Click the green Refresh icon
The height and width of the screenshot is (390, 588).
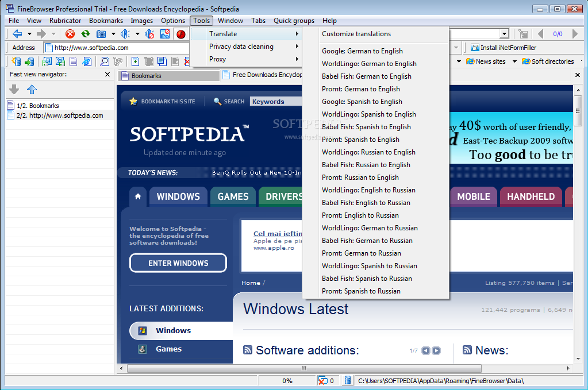(x=86, y=34)
